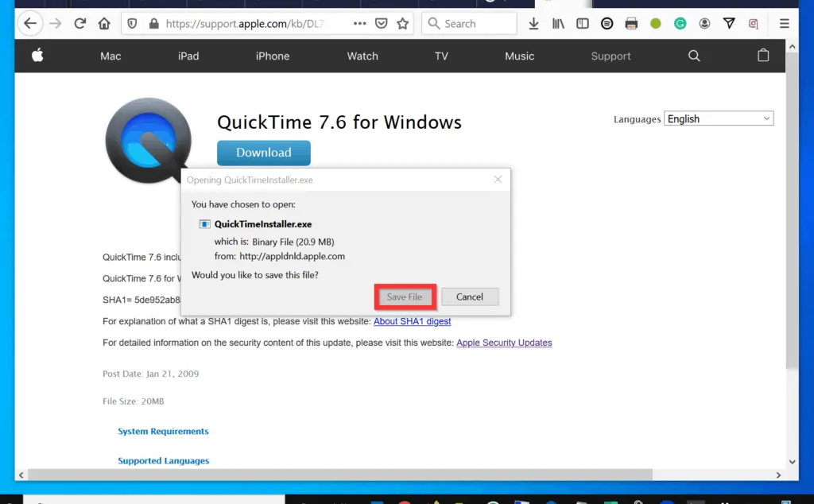This screenshot has height=504, width=814.
Task: Go back with browser back arrow
Action: click(30, 23)
